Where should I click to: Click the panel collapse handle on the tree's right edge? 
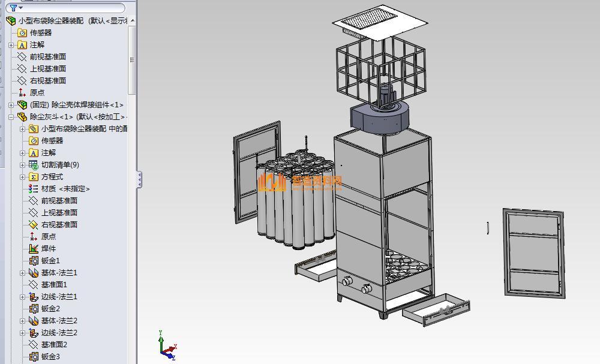[139, 179]
